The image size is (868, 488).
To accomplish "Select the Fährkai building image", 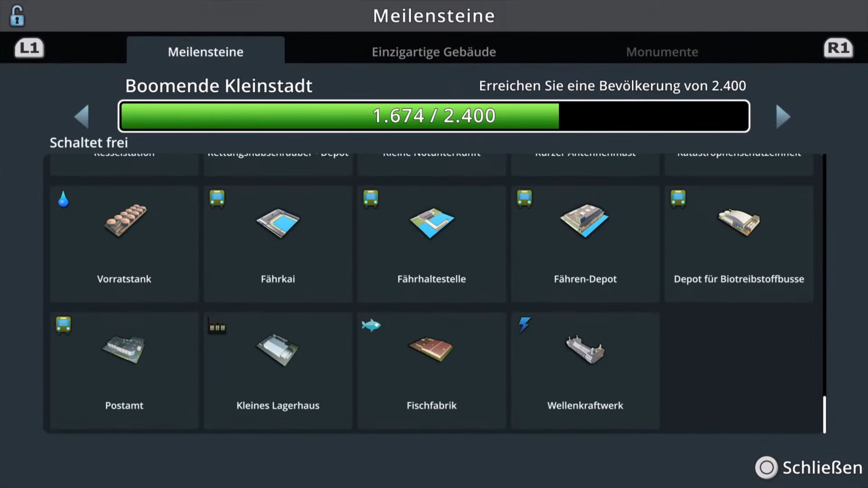I will pos(278,222).
